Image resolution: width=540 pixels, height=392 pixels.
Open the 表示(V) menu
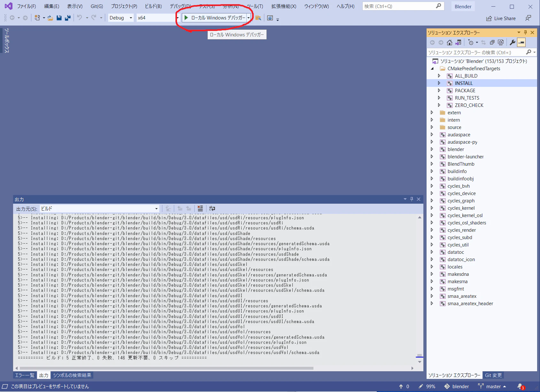coord(75,6)
